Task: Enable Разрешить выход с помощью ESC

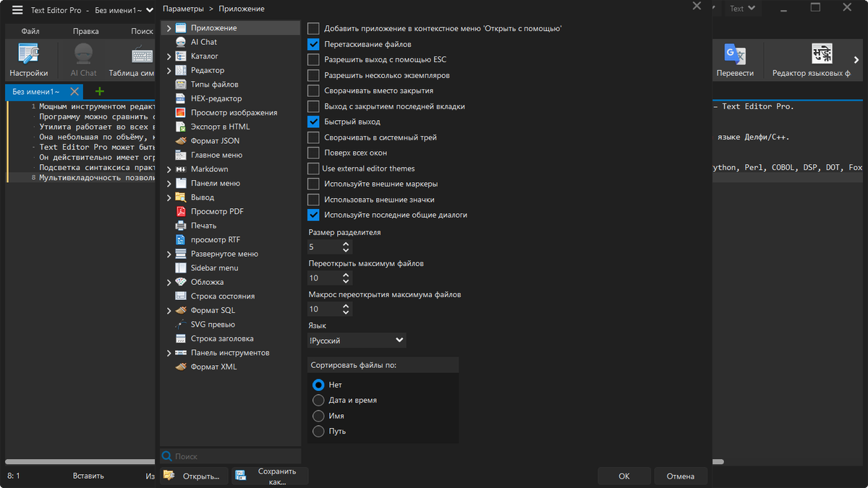Action: click(x=313, y=59)
